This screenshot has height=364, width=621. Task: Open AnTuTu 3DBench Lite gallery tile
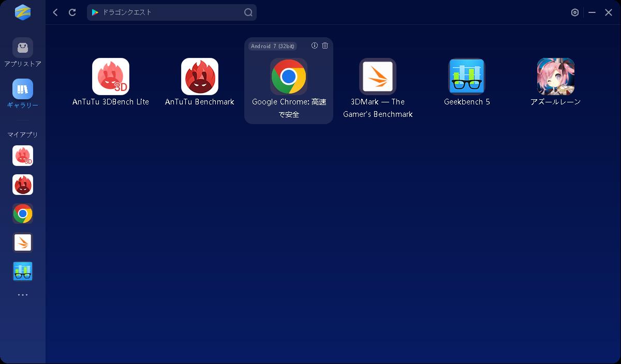tap(111, 77)
